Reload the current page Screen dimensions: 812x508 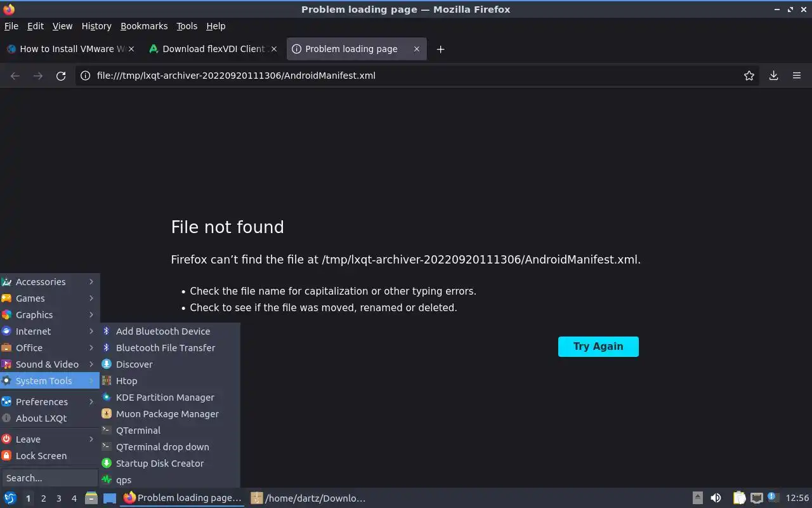pos(61,76)
